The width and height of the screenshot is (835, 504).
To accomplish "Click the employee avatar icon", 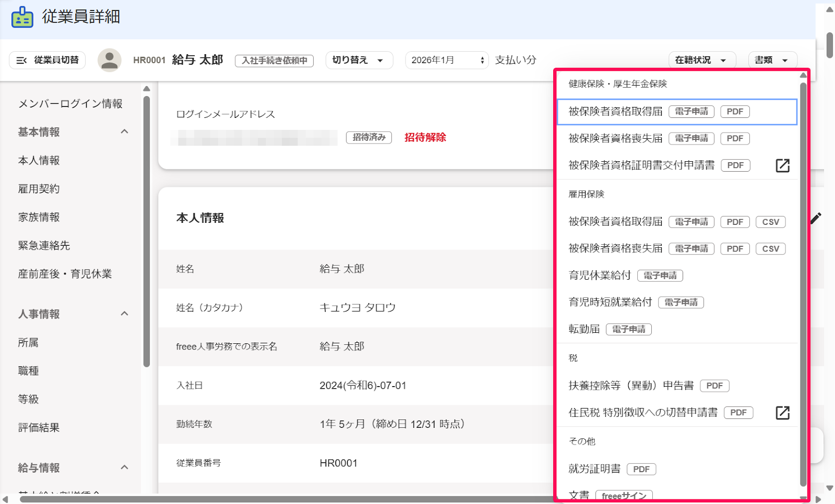I will (x=110, y=60).
